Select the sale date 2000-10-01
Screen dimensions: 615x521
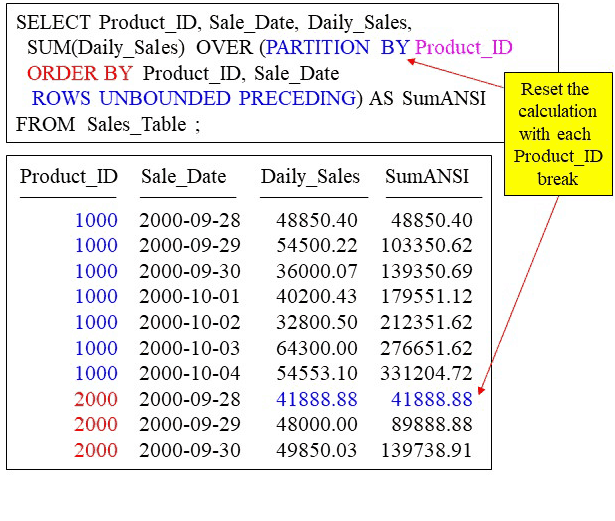point(187,296)
